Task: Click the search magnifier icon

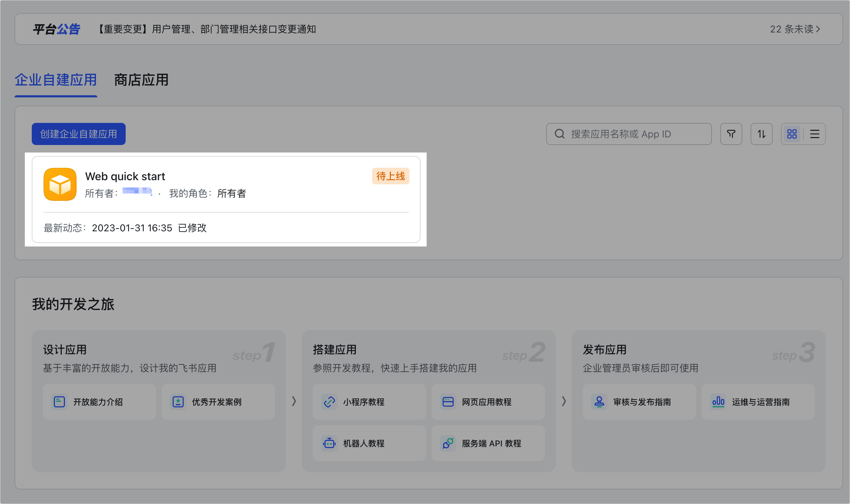Action: [559, 134]
